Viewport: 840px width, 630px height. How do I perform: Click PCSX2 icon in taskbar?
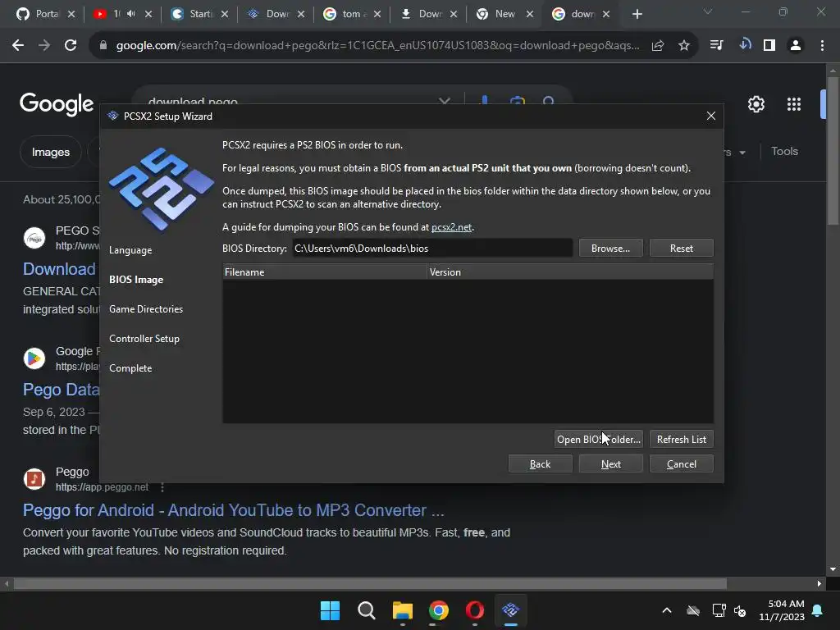pos(510,610)
